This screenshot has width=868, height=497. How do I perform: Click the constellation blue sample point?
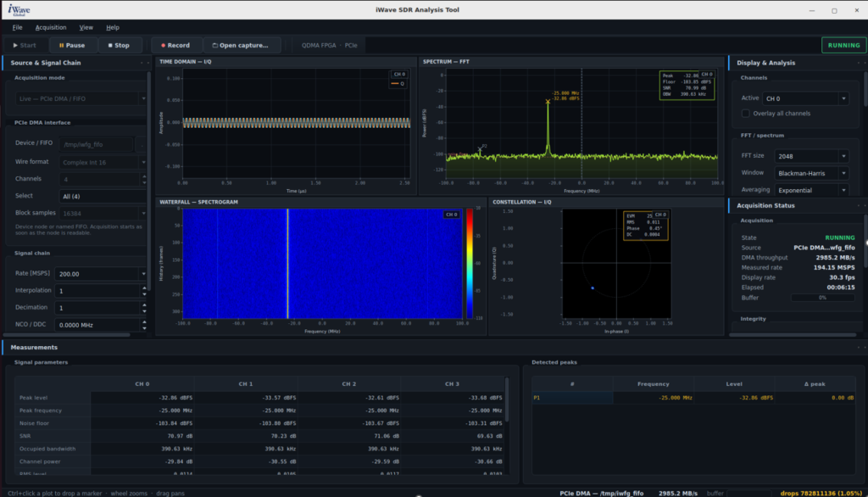pyautogui.click(x=593, y=288)
